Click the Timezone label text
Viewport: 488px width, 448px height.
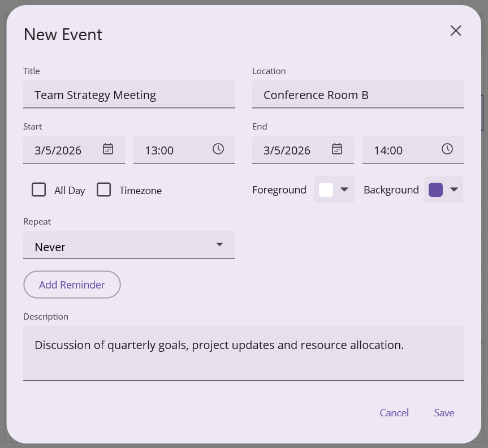(140, 191)
